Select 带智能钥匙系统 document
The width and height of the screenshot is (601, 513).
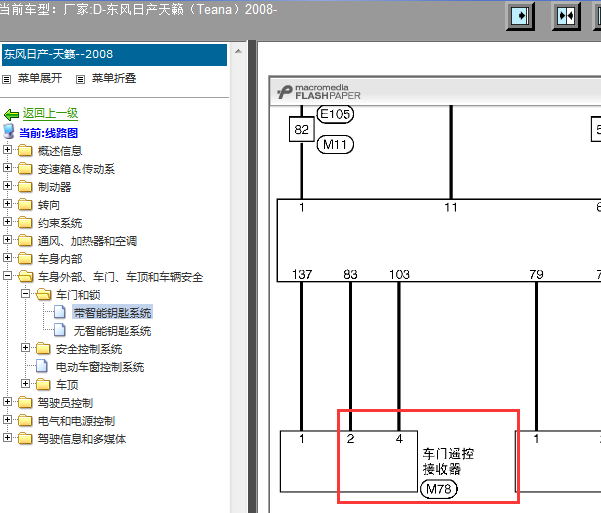[x=112, y=313]
